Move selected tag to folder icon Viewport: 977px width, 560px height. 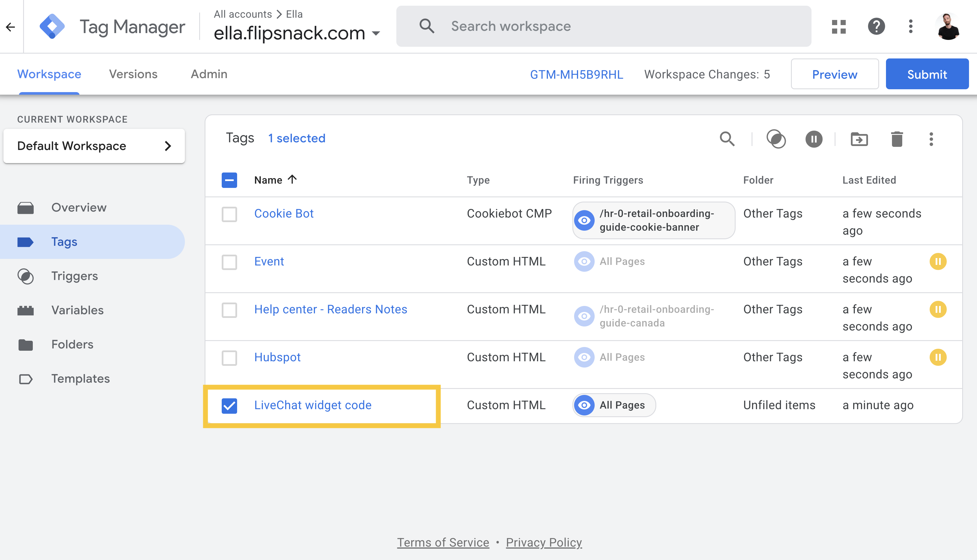tap(859, 139)
